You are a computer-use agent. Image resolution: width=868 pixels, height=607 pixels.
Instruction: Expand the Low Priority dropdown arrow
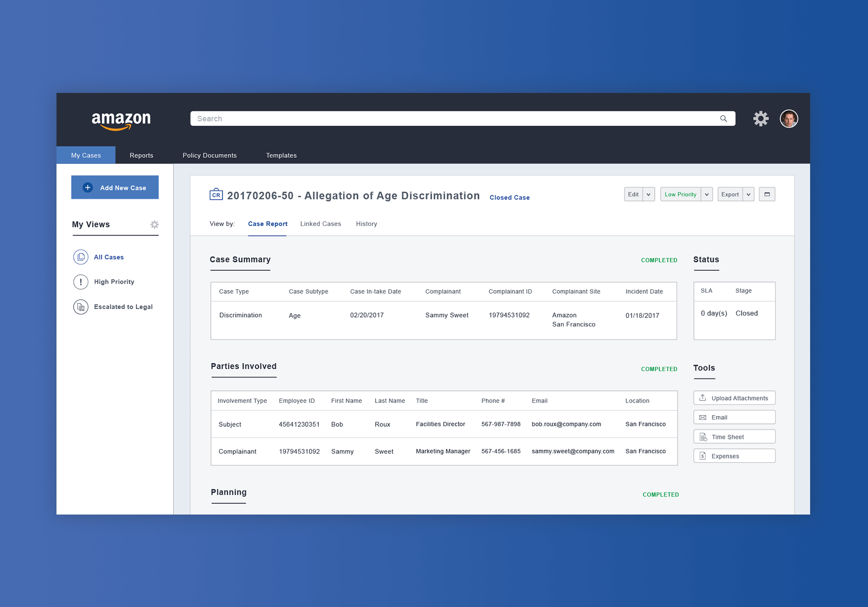coord(707,194)
